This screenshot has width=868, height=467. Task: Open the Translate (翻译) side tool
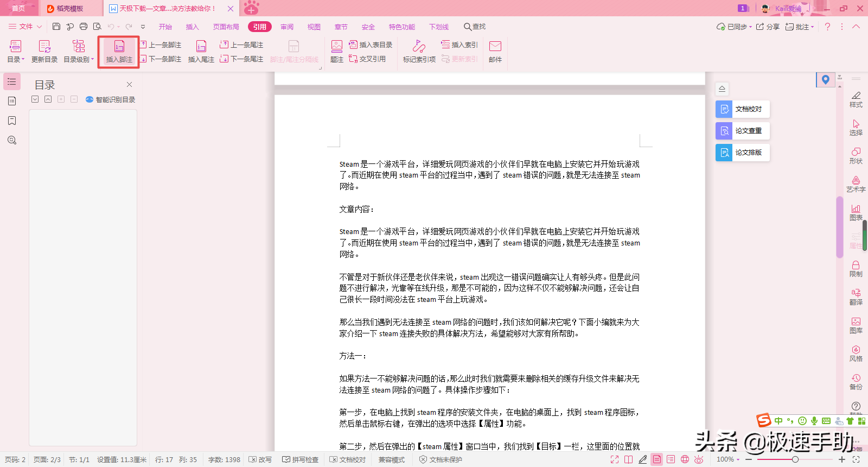856,297
